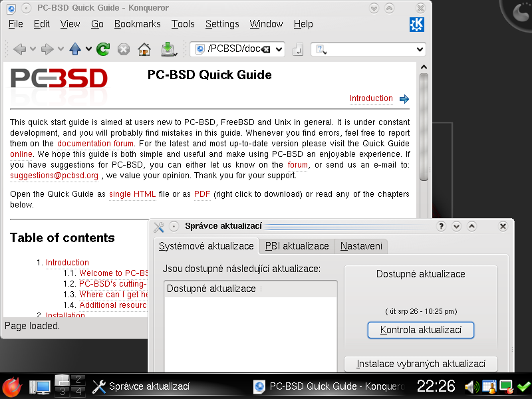Click the Go button beside location bar
The image size is (532, 399).
[297, 49]
